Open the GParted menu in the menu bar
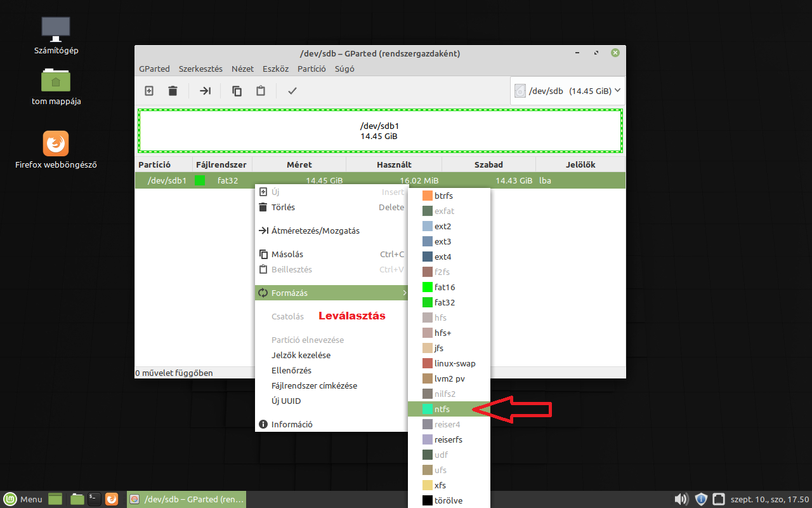Screen dimensions: 812x508 [154, 69]
